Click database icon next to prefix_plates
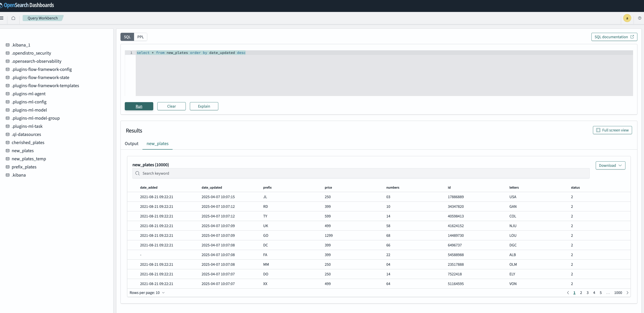 pos(8,167)
